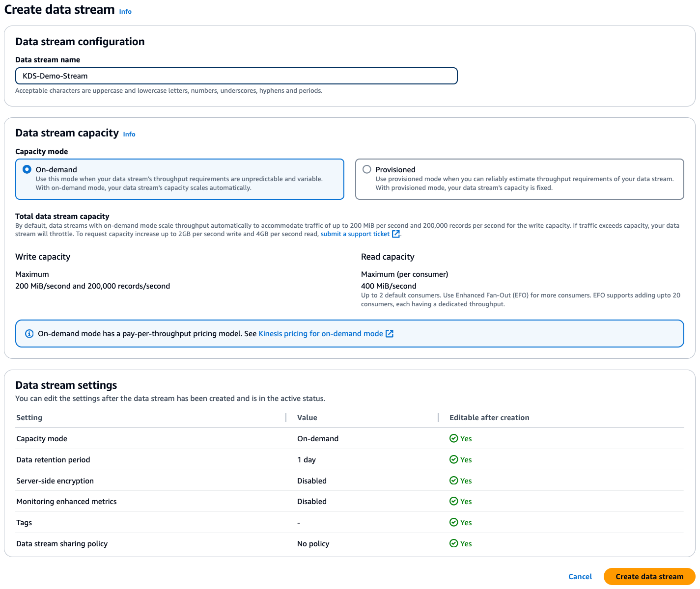This screenshot has width=700, height=589.
Task: Select the Provisioned capacity mode radio
Action: point(367,169)
